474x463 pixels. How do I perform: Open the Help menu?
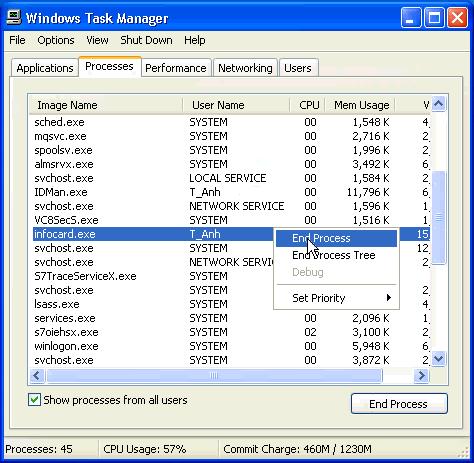[x=195, y=40]
